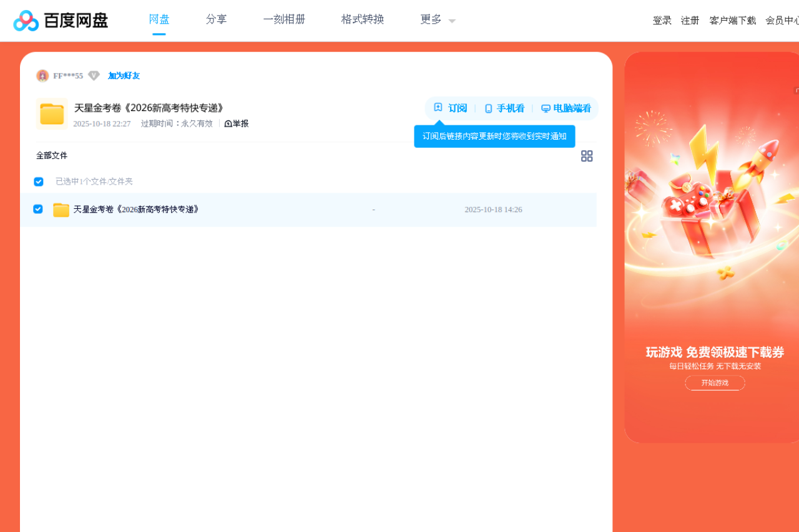Click the 订阅 subscribe bookmark icon
The image size is (799, 532).
437,107
